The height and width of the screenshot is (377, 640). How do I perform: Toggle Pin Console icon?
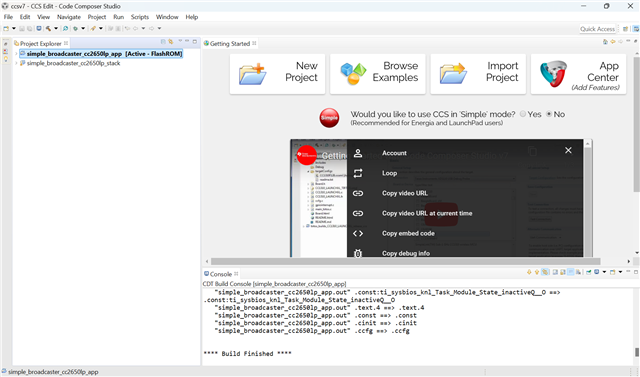pyautogui.click(x=589, y=272)
